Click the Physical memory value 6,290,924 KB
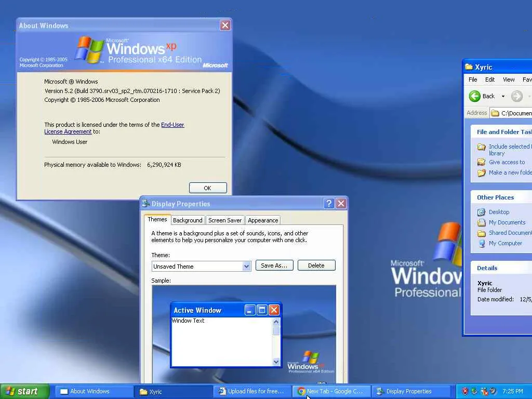This screenshot has height=399, width=532. coord(164,165)
